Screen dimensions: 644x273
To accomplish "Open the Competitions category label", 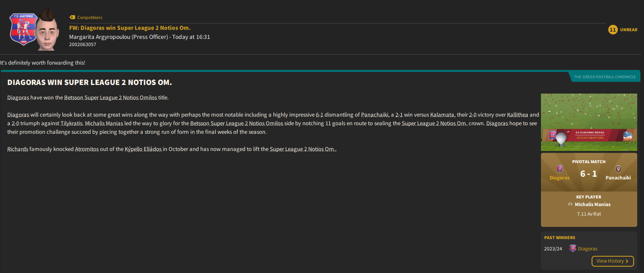I will pos(89,18).
